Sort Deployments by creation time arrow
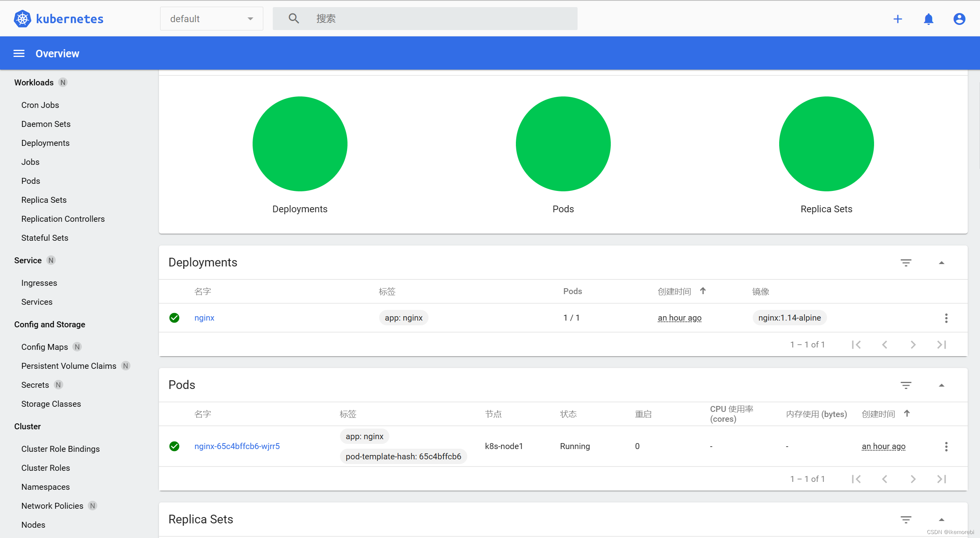This screenshot has width=980, height=538. tap(702, 291)
